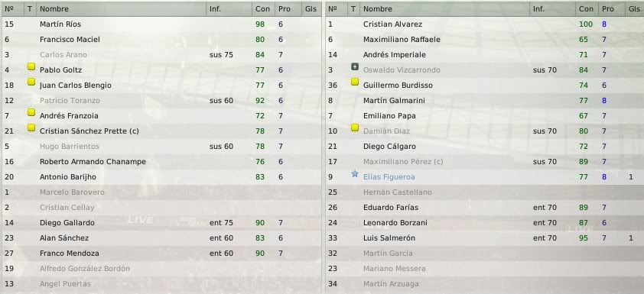Sort left table by Gls column header
Screen dimensions: 644x294
(x=311, y=8)
